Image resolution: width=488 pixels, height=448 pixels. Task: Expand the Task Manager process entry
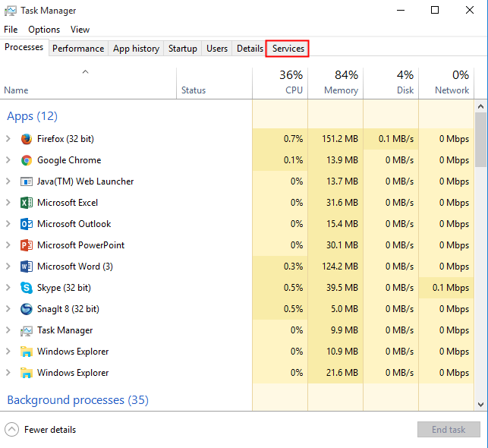point(8,330)
